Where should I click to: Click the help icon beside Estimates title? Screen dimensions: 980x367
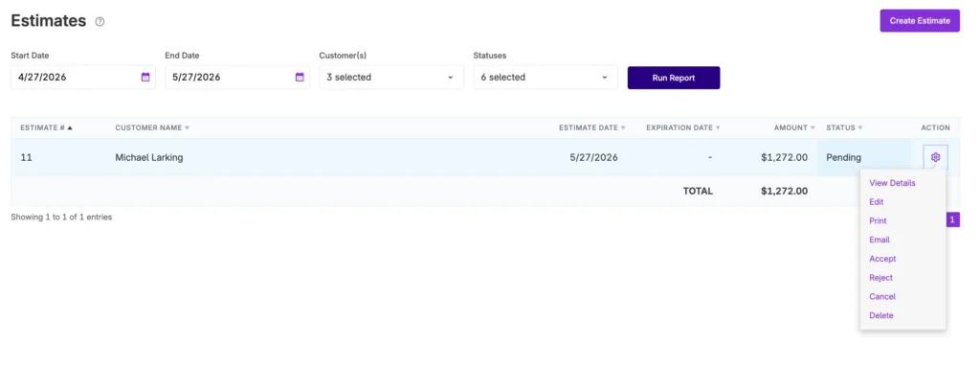tap(100, 21)
